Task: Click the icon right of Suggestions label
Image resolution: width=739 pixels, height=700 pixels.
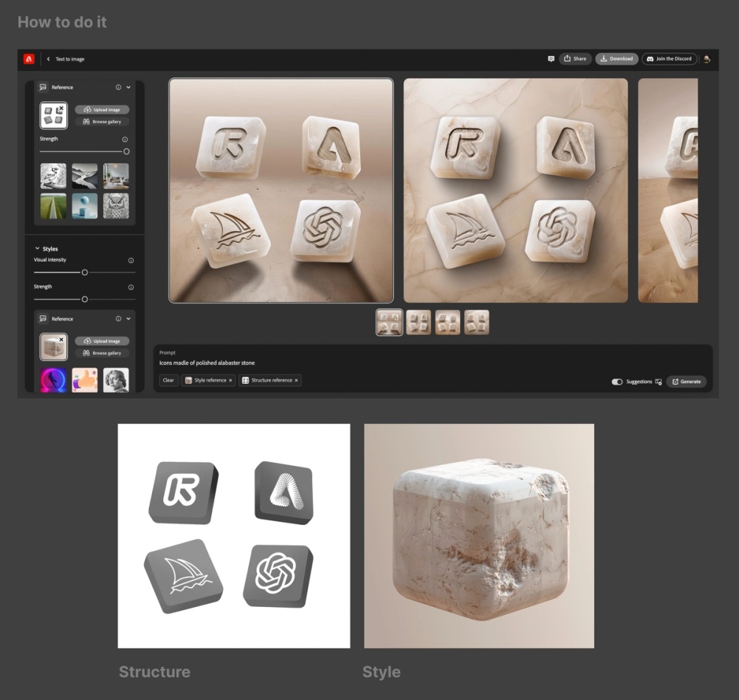Action: (x=659, y=382)
